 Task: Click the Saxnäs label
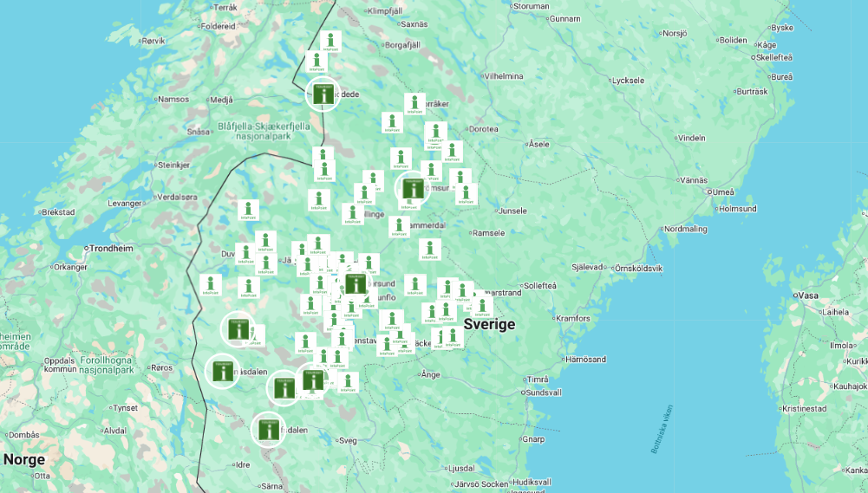414,24
